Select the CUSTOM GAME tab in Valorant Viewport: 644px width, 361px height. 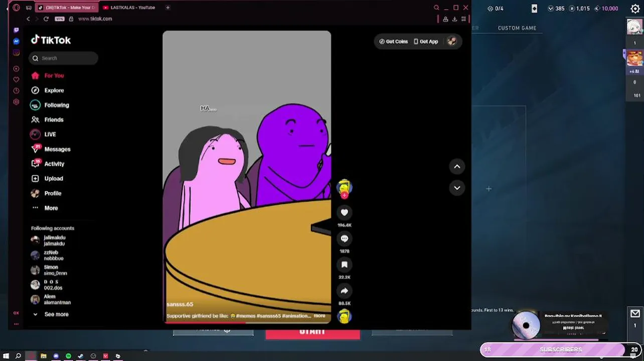(517, 28)
